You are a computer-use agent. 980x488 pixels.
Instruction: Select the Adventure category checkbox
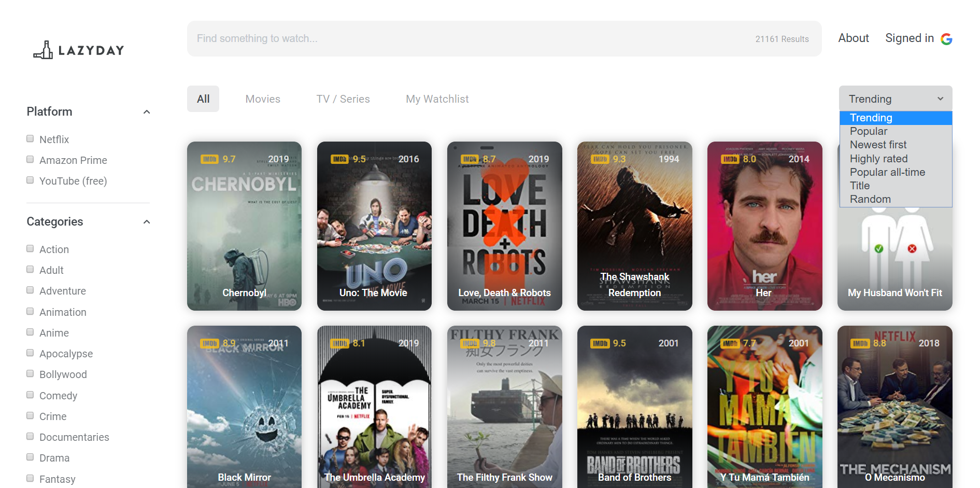(30, 290)
